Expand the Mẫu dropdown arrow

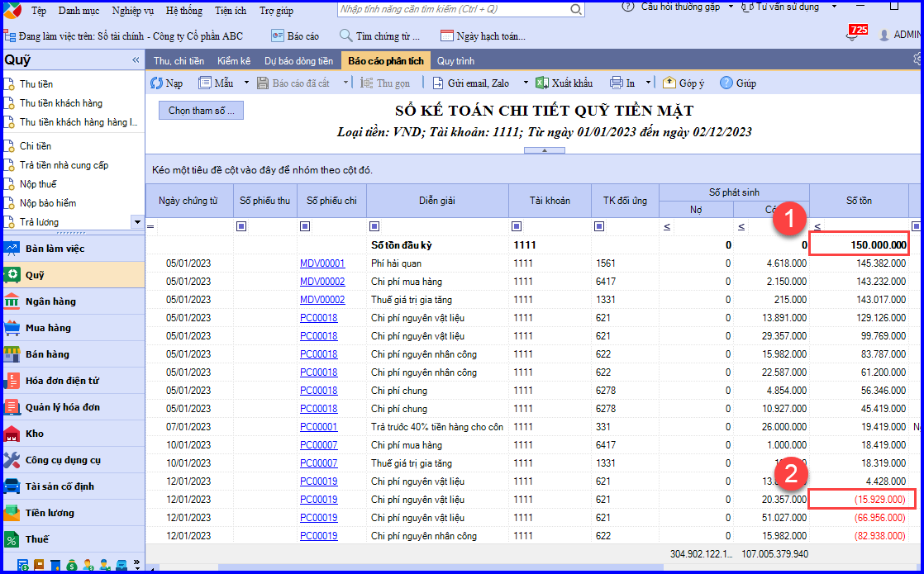246,83
